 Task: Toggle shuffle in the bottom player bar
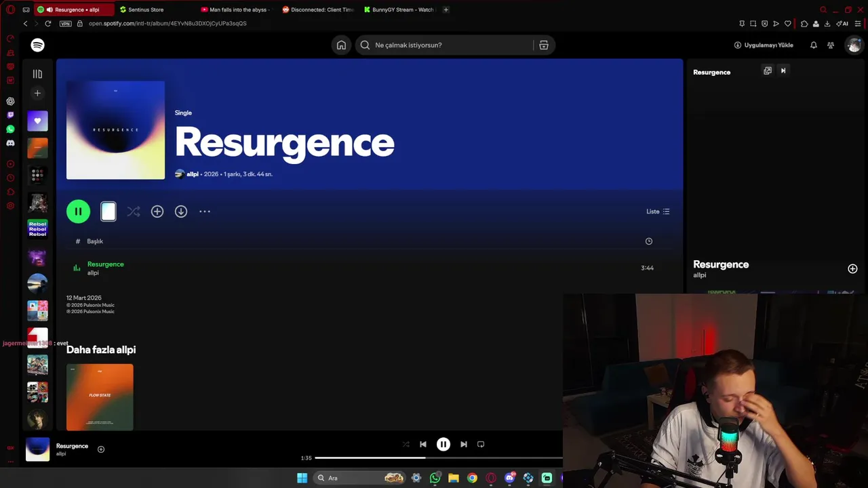[x=406, y=445]
